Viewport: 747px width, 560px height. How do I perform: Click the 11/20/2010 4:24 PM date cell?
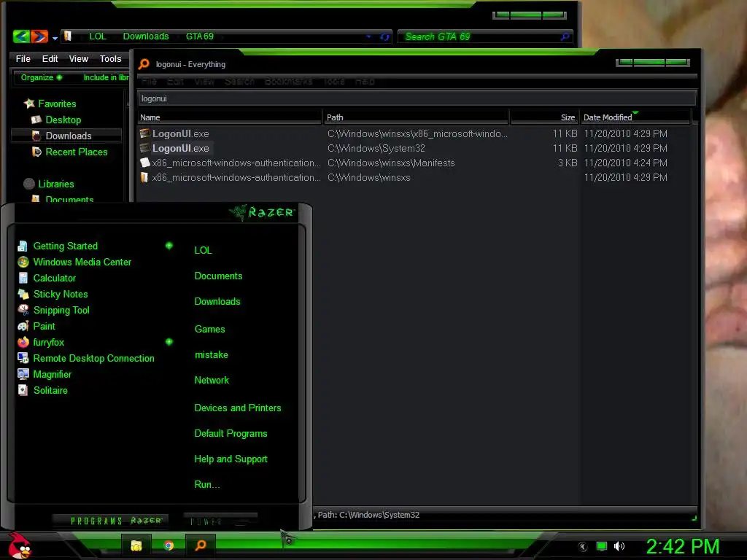click(625, 163)
